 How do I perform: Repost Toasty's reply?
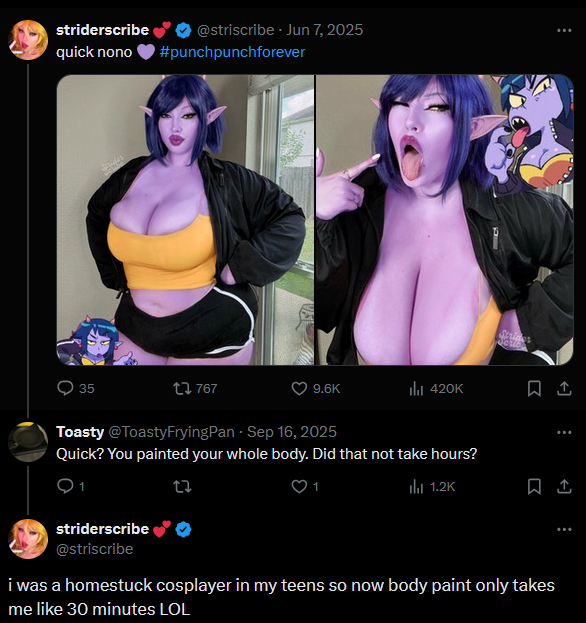(182, 486)
